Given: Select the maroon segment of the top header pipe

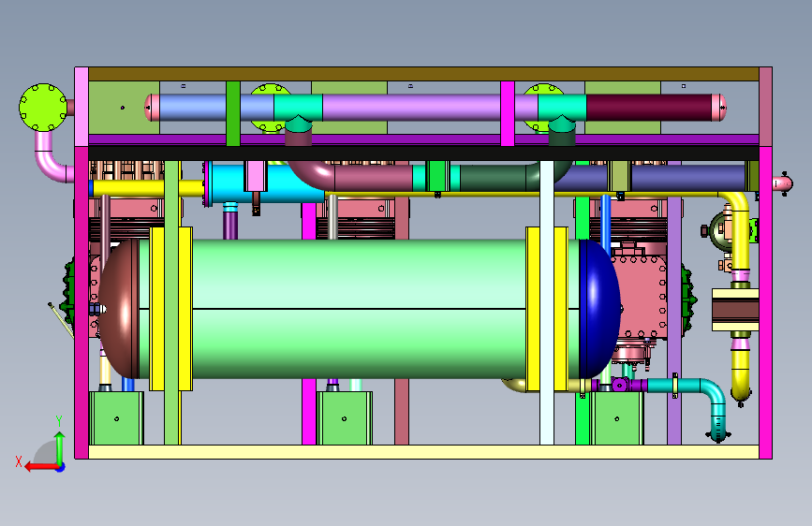Looking at the screenshot, I should click(649, 108).
